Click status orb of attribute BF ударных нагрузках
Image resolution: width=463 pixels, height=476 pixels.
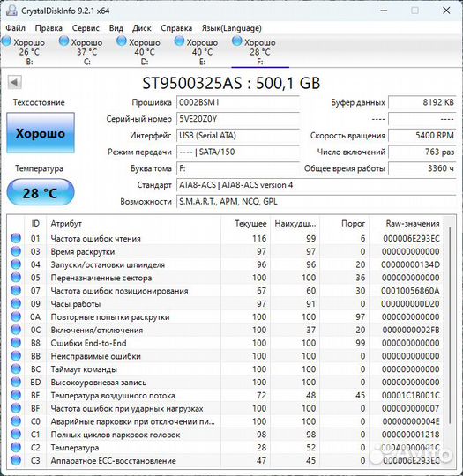pos(16,408)
